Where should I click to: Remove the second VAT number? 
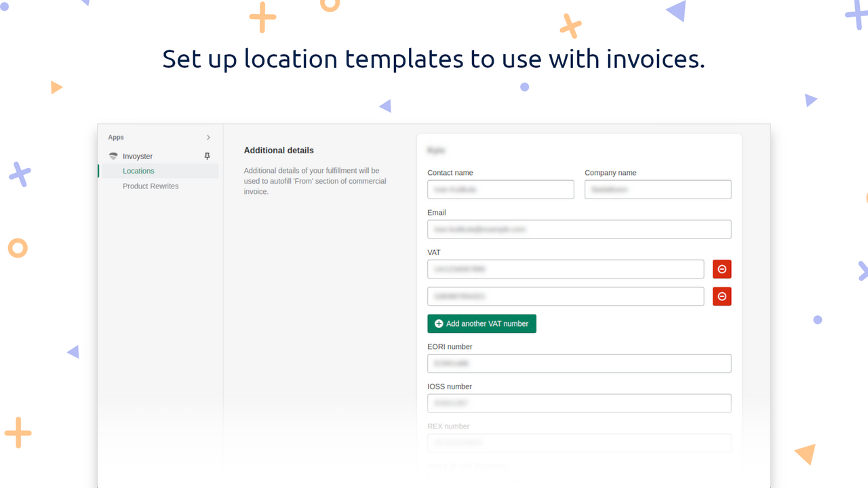coord(722,296)
